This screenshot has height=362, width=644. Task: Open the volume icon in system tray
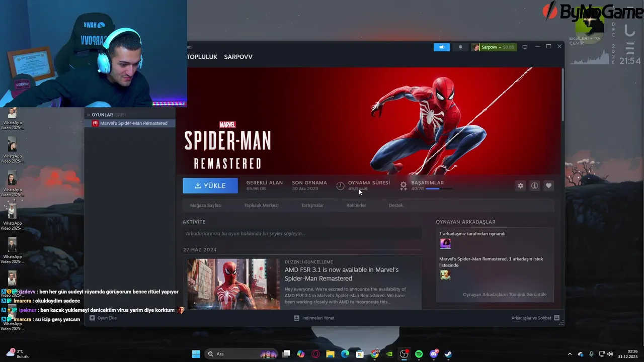pyautogui.click(x=610, y=354)
